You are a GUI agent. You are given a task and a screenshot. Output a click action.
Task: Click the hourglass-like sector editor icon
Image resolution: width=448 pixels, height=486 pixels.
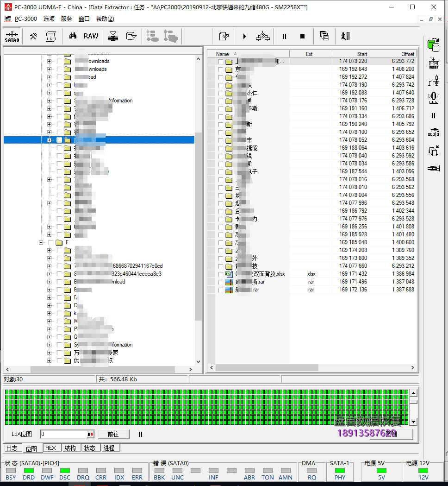click(x=113, y=36)
